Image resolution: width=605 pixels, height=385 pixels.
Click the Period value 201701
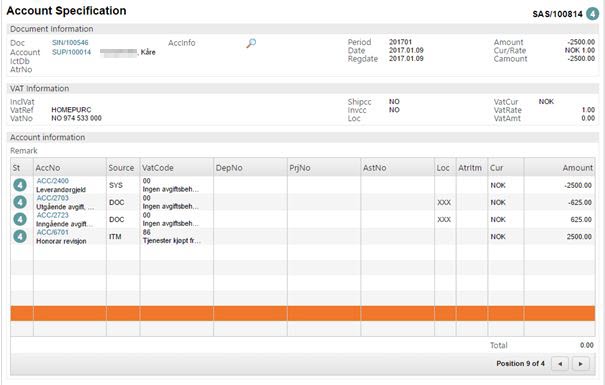tap(401, 42)
